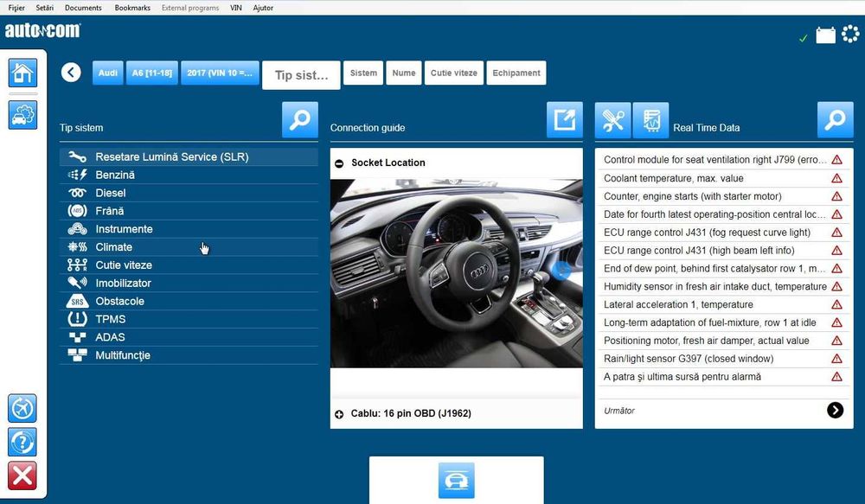Select Rain/light sensor G397 (closed window)
Screen dimensions: 865x504
tap(723, 359)
